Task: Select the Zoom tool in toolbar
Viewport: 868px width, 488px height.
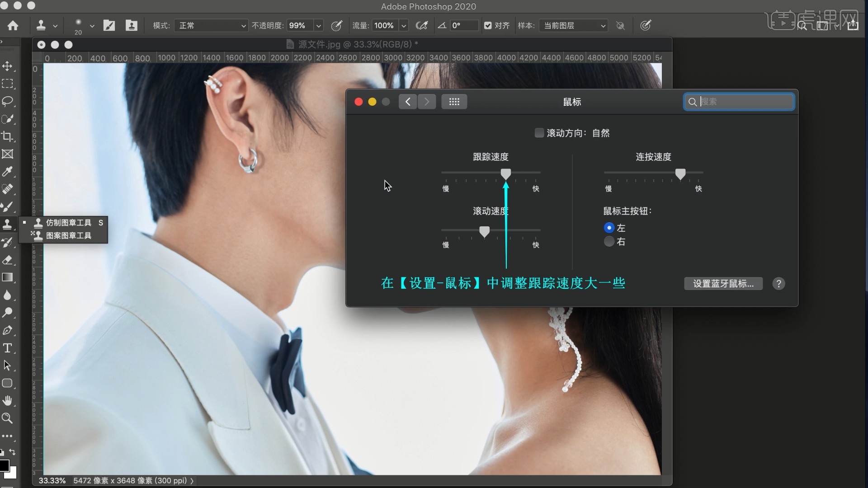Action: pyautogui.click(x=7, y=418)
